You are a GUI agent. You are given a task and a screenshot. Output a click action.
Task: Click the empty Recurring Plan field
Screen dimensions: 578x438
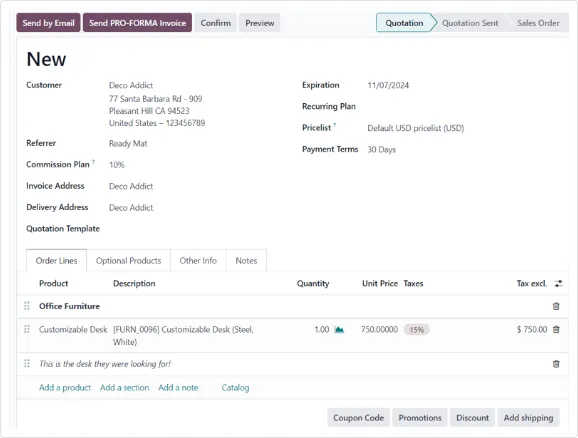tap(464, 107)
